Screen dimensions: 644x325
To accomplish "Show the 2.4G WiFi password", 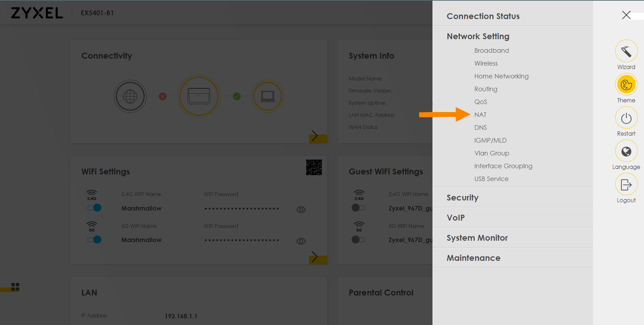I will click(301, 209).
